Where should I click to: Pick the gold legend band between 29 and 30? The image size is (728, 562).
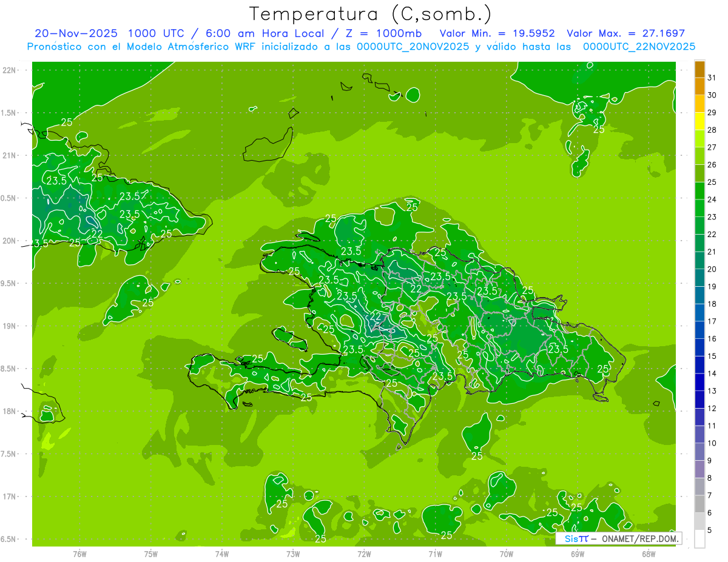click(699, 104)
